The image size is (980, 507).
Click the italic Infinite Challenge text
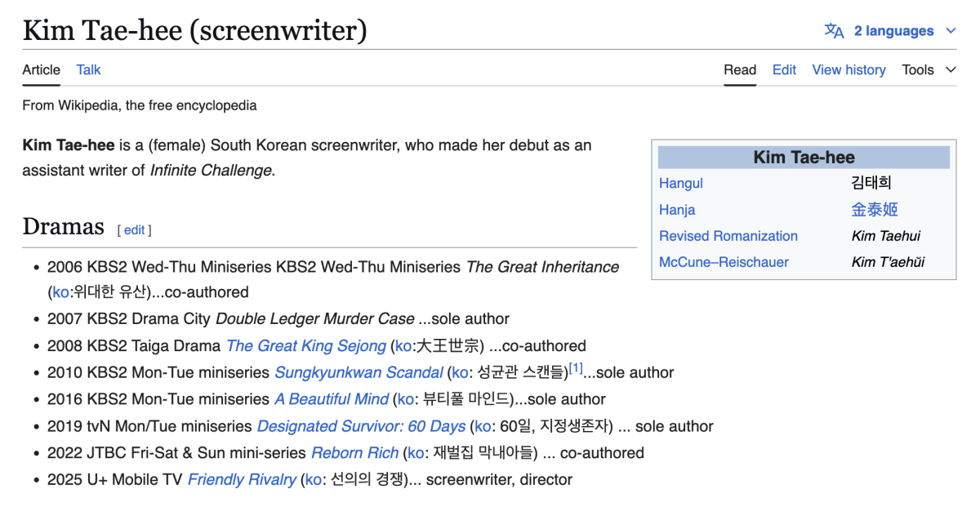[212, 171]
